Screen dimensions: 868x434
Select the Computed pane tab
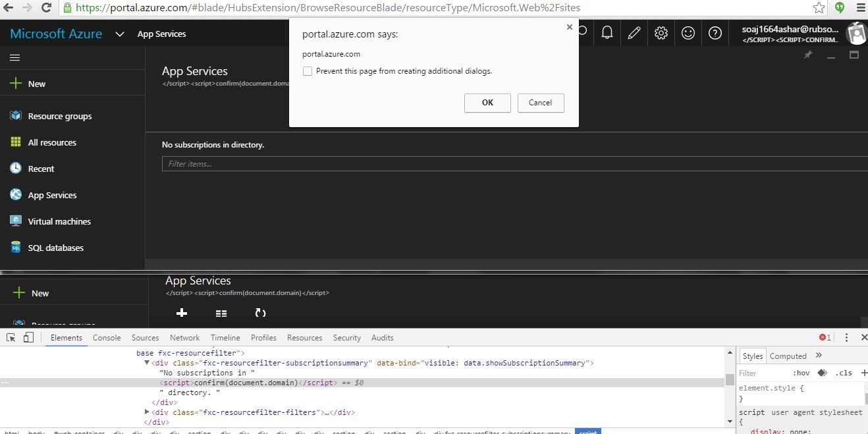point(788,356)
